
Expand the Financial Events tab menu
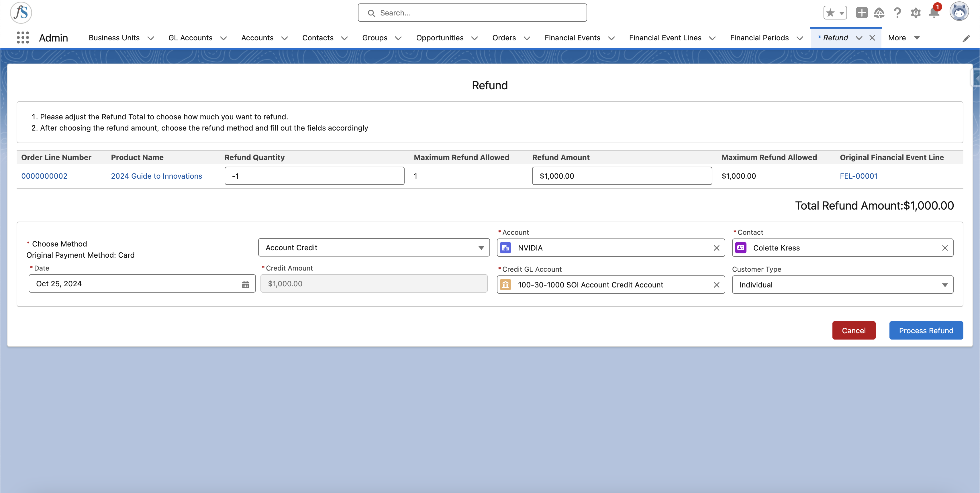612,38
